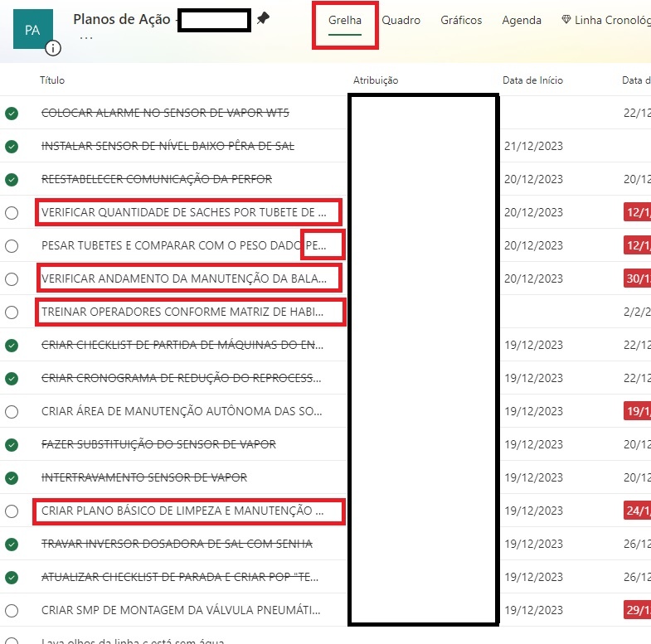This screenshot has width=651, height=644.
Task: Mark CRIAR PLANO BÁSICO DE LIMPEZA complete
Action: pos(12,511)
